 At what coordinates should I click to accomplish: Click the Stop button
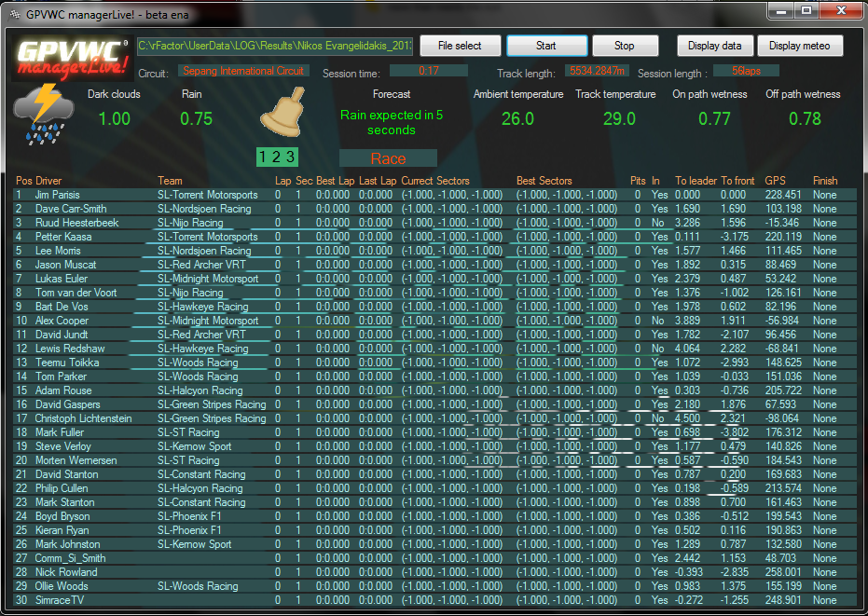[625, 46]
